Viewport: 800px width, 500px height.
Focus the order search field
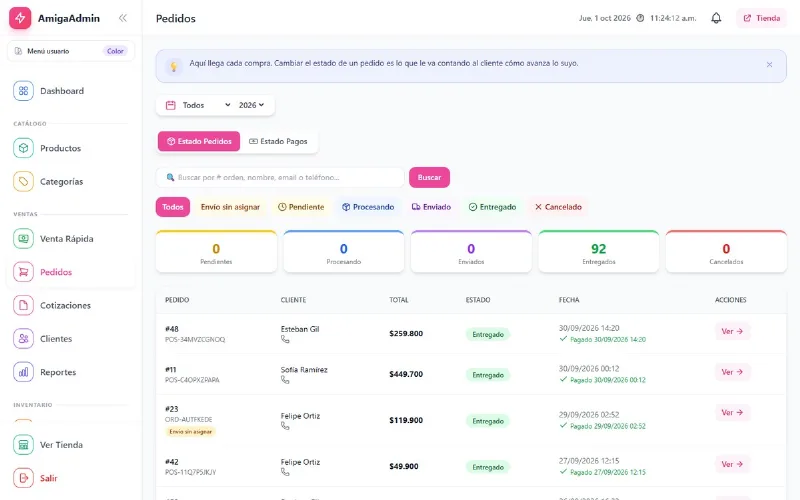[280, 177]
